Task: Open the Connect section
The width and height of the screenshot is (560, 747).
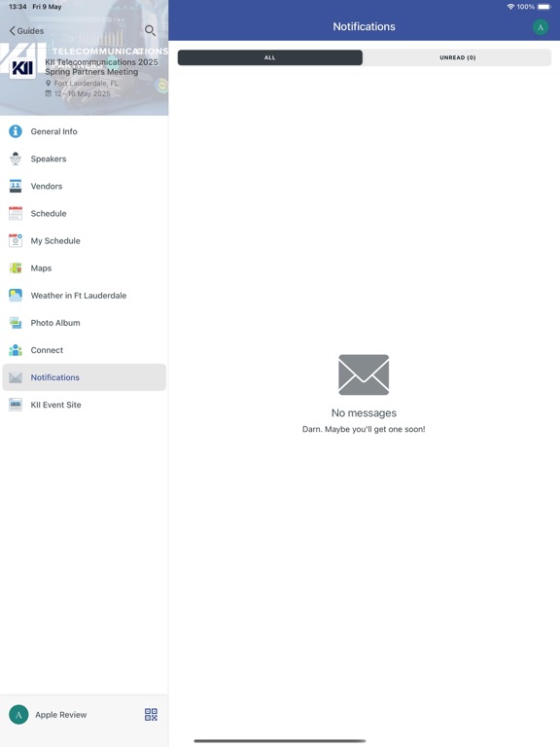Action: coord(85,350)
